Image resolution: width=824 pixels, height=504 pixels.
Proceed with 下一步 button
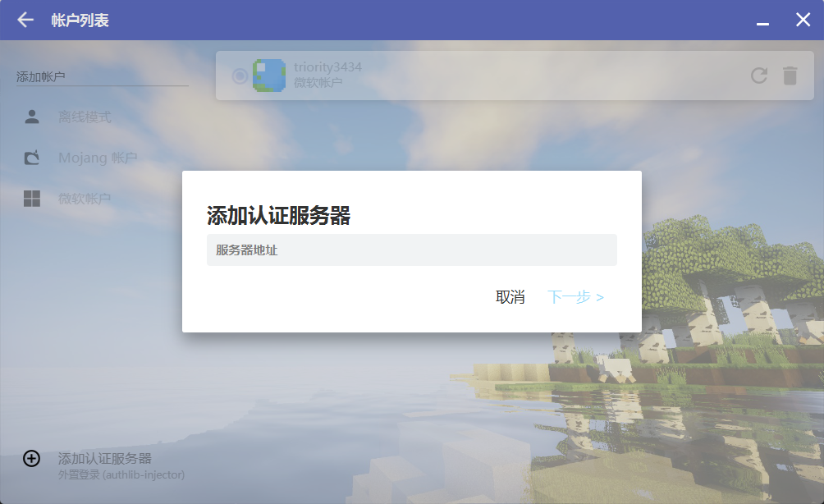(575, 297)
